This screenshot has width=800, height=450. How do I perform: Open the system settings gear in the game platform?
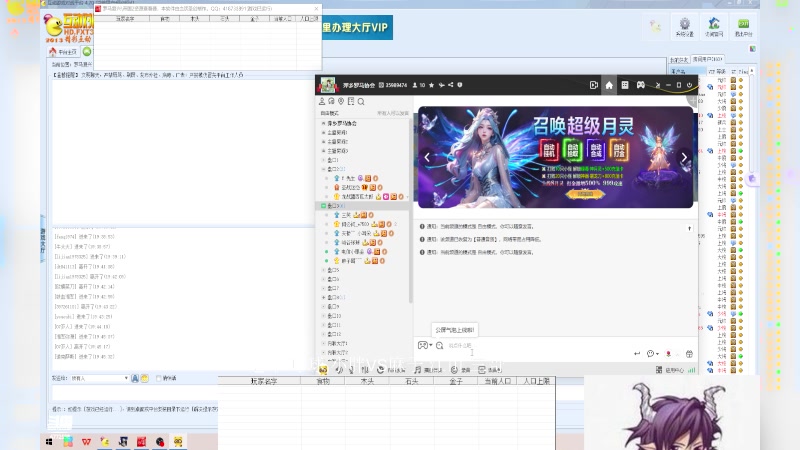tap(684, 27)
